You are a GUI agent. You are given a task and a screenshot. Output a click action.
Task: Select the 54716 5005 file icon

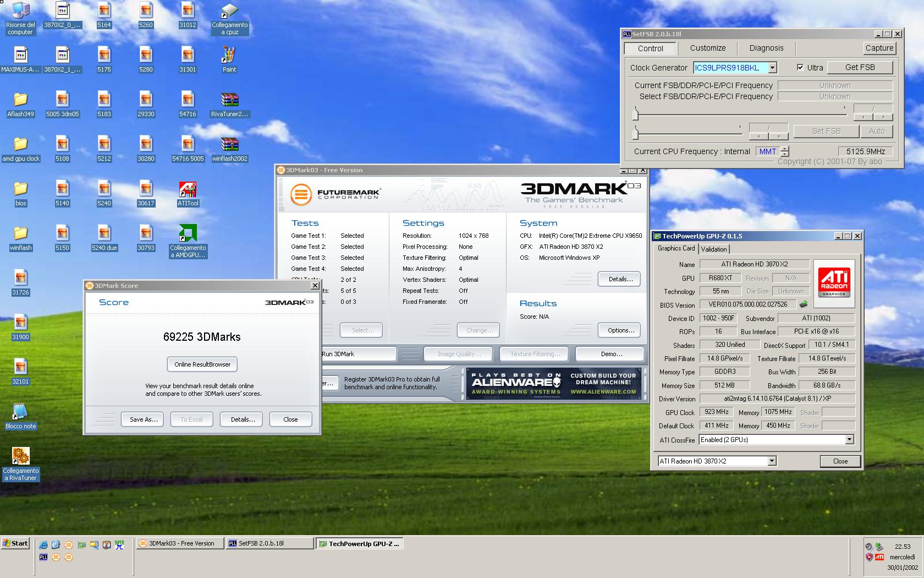click(x=188, y=149)
